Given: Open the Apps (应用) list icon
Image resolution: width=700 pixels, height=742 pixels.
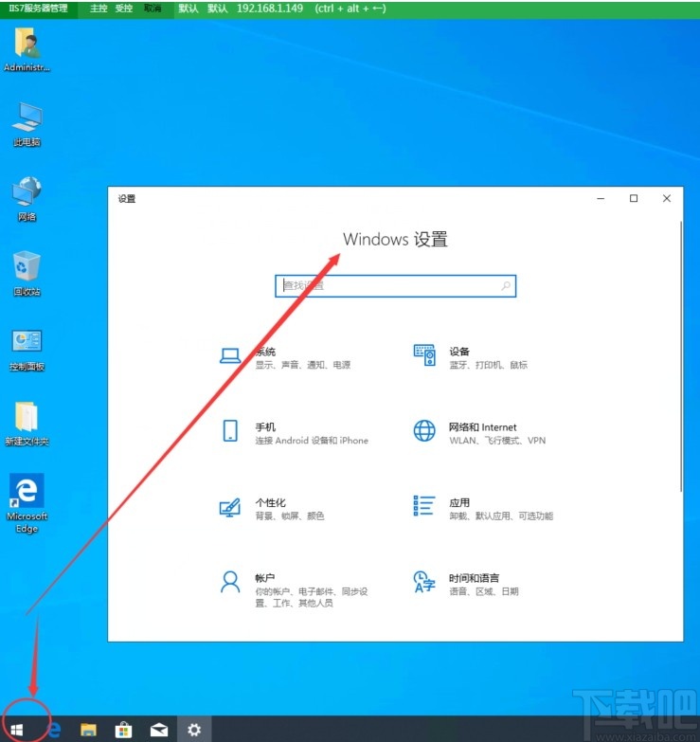Looking at the screenshot, I should 424,505.
